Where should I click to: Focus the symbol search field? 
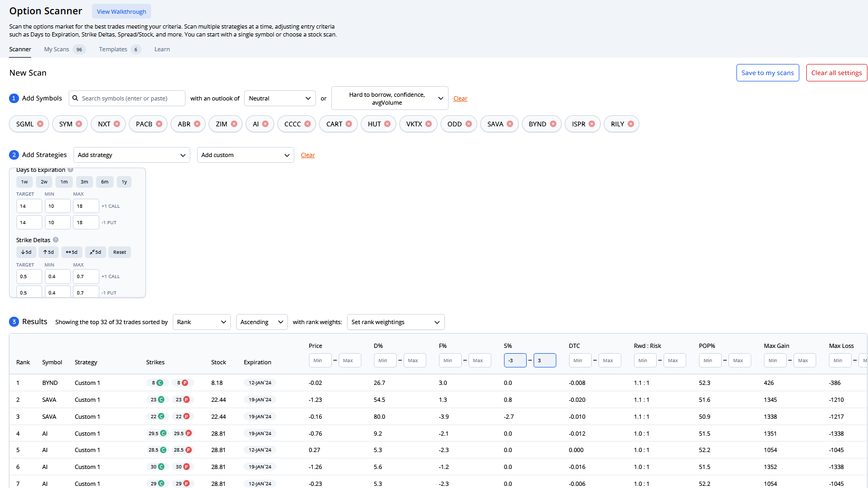click(x=127, y=98)
